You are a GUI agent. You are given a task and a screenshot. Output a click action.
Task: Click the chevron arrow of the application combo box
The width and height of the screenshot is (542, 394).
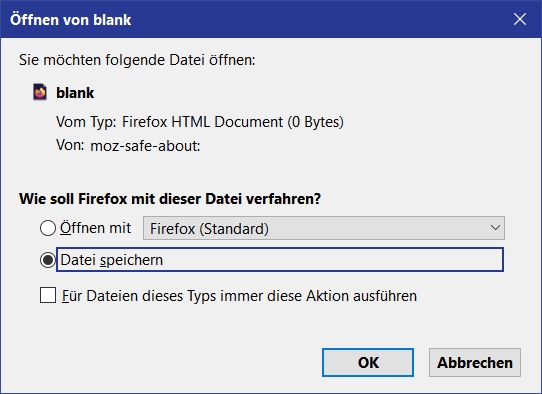click(495, 228)
